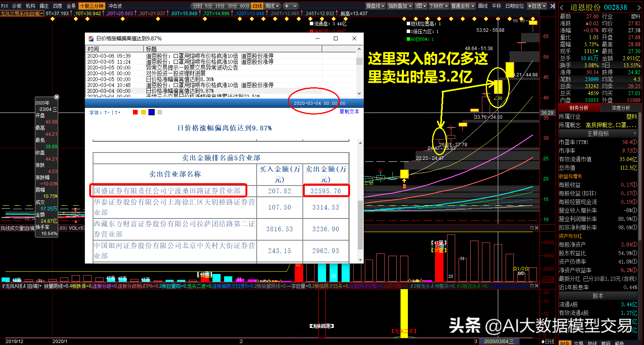The height and width of the screenshot is (345, 644).
Task: Decrease font size with T- in dialog
Action: point(107,113)
